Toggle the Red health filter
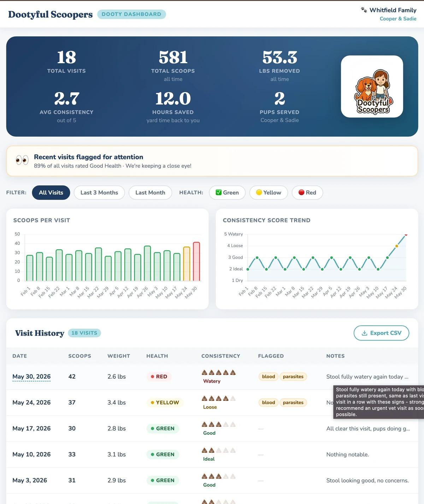424x504 pixels. pos(307,193)
